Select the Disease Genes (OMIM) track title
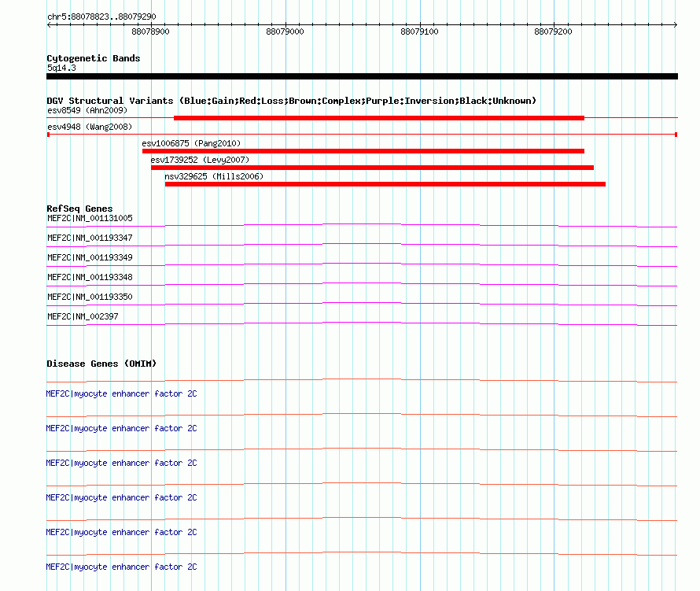Image resolution: width=700 pixels, height=591 pixels. click(101, 364)
